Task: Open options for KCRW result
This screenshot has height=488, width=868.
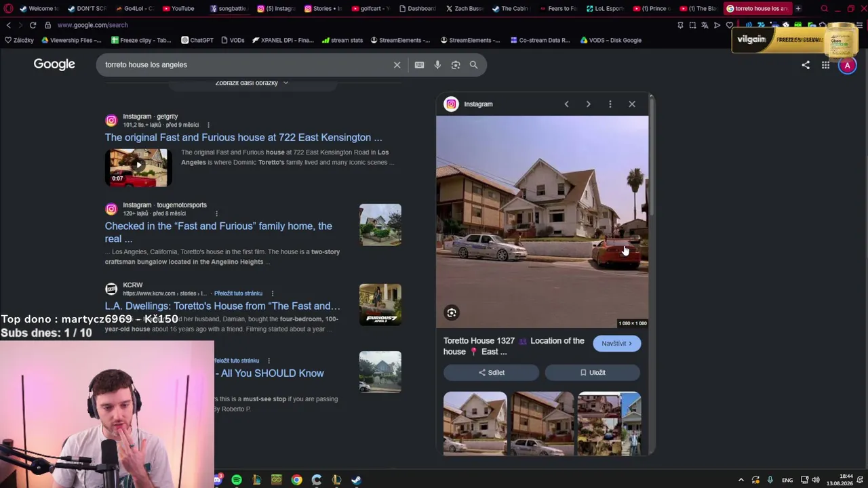Action: [x=272, y=293]
